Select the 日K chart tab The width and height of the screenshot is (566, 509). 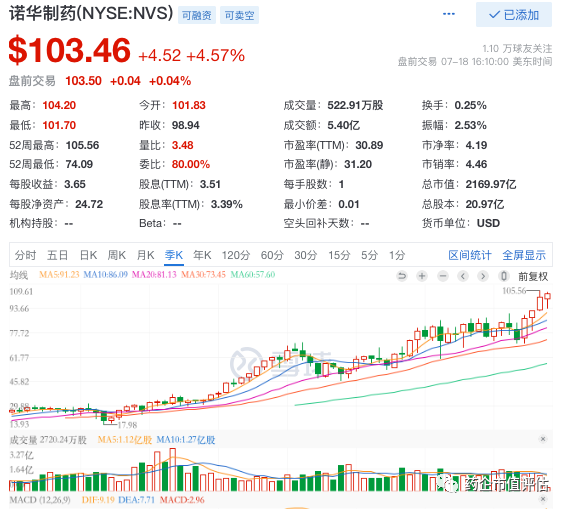88,255
